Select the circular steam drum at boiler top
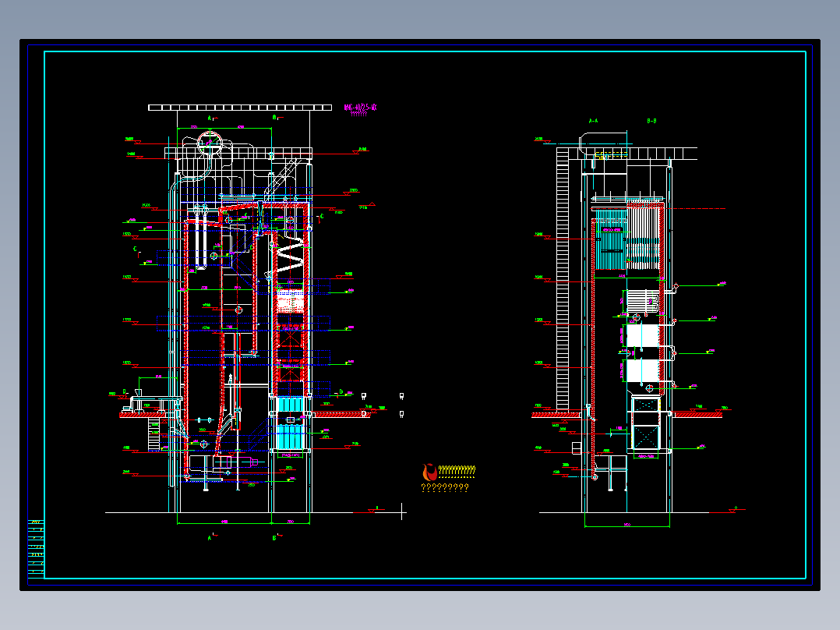The width and height of the screenshot is (840, 630). pos(210,143)
